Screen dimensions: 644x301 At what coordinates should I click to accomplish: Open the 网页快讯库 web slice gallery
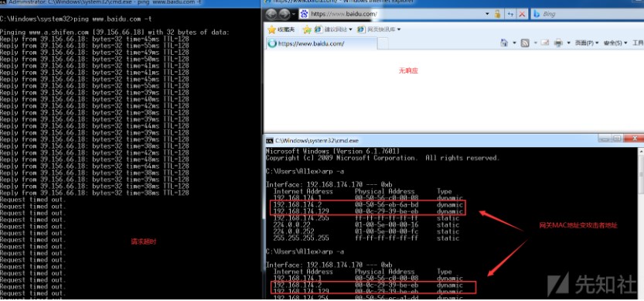click(x=377, y=29)
